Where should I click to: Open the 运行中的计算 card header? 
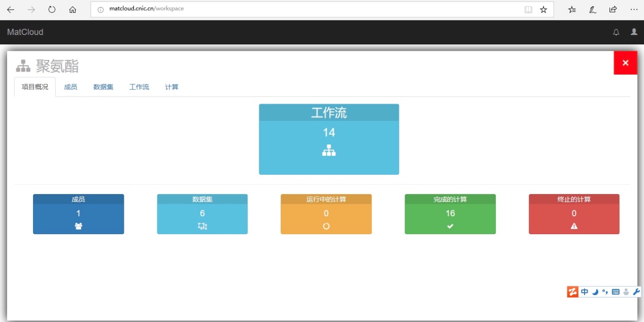326,199
